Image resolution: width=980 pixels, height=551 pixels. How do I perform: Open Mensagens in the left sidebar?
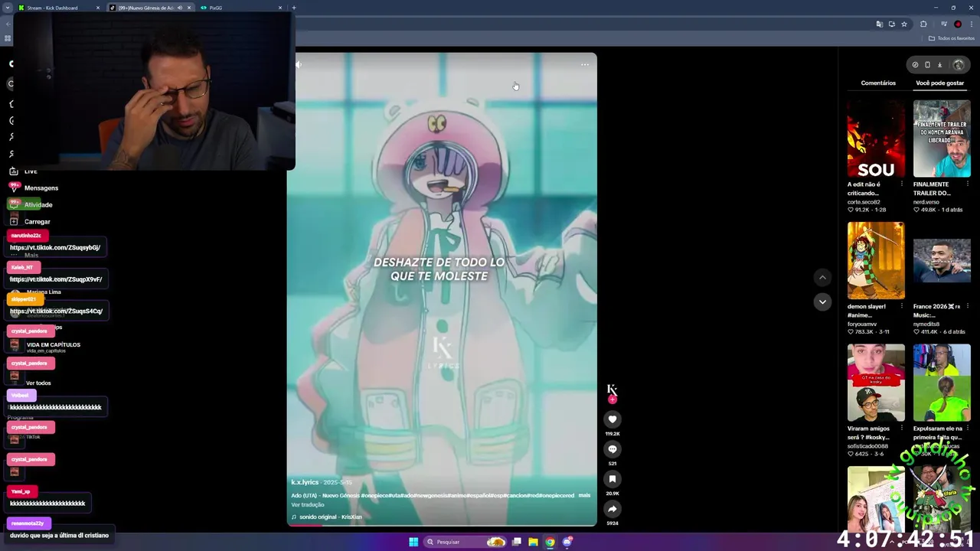[x=34, y=187]
